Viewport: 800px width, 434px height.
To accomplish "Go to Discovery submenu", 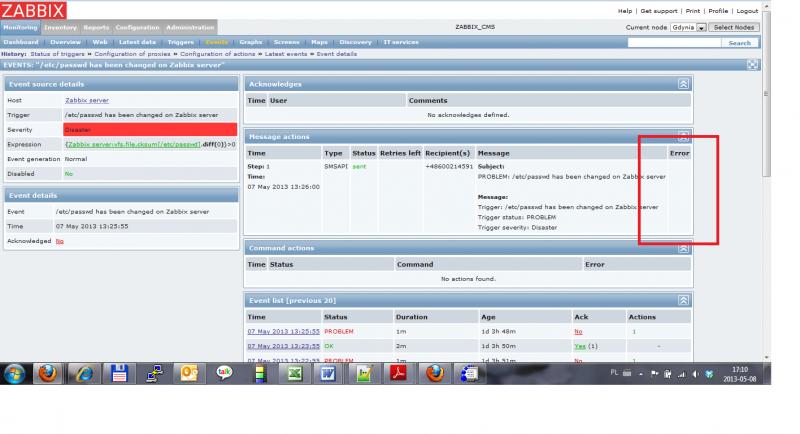I will point(356,42).
